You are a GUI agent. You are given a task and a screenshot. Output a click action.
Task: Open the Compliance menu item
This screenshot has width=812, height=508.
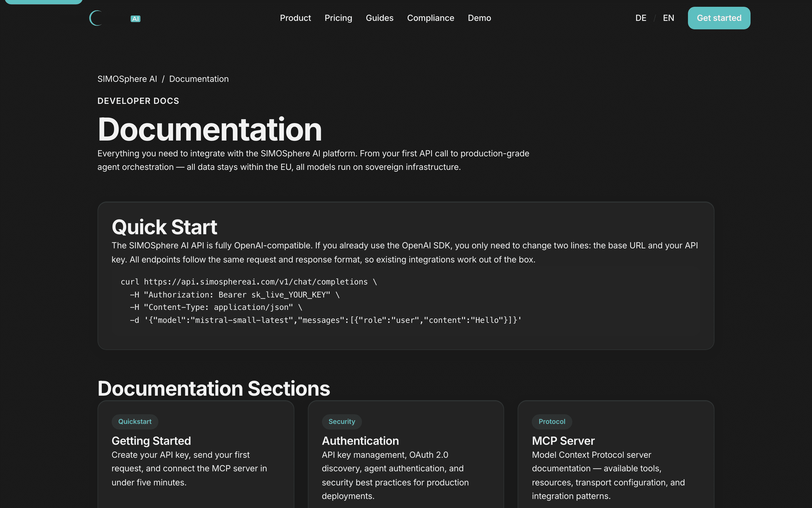coord(431,18)
